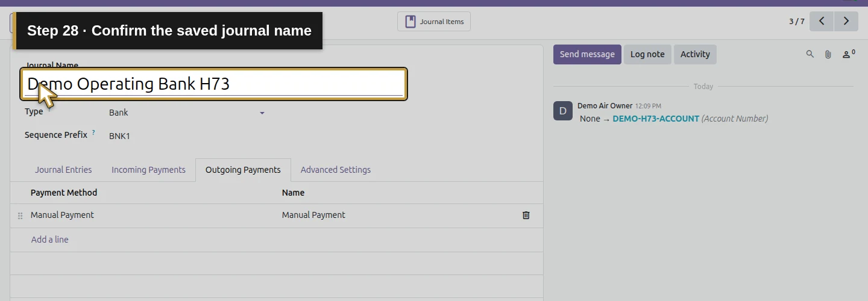Focus the Journal Name input field
Image resolution: width=868 pixels, height=301 pixels.
[214, 84]
